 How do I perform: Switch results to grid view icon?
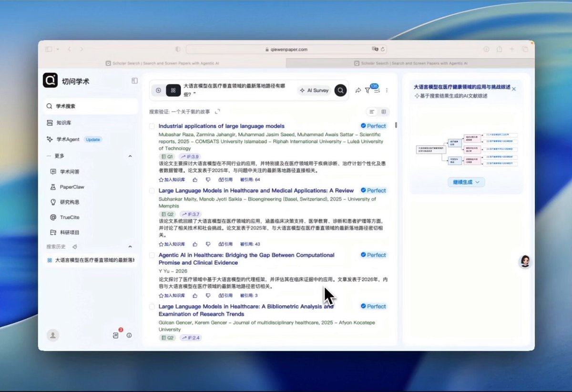384,112
